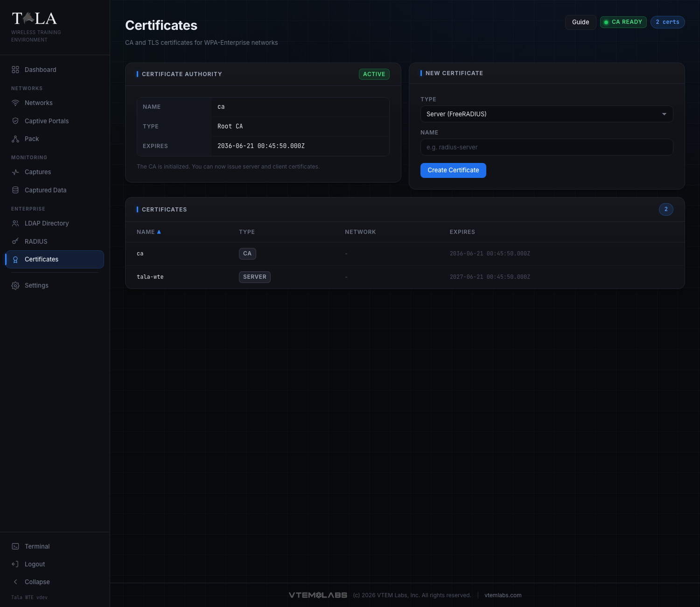Screen dimensions: 700x607
Task: Click the authority Name value ca
Action: pos(221,107)
